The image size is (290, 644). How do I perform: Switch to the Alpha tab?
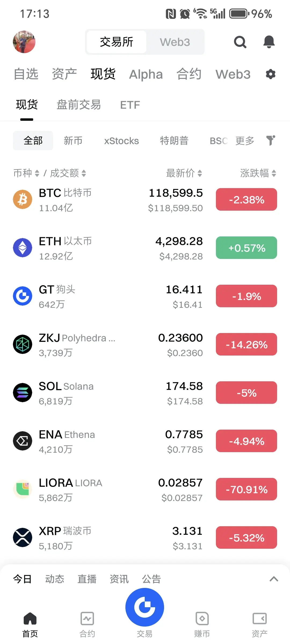click(146, 74)
